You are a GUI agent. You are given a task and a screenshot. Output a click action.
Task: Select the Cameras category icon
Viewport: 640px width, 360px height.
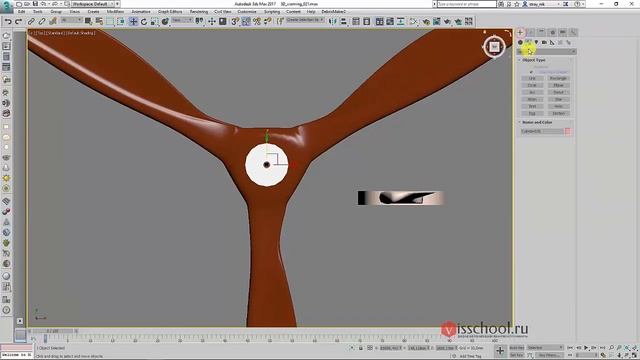[544, 42]
